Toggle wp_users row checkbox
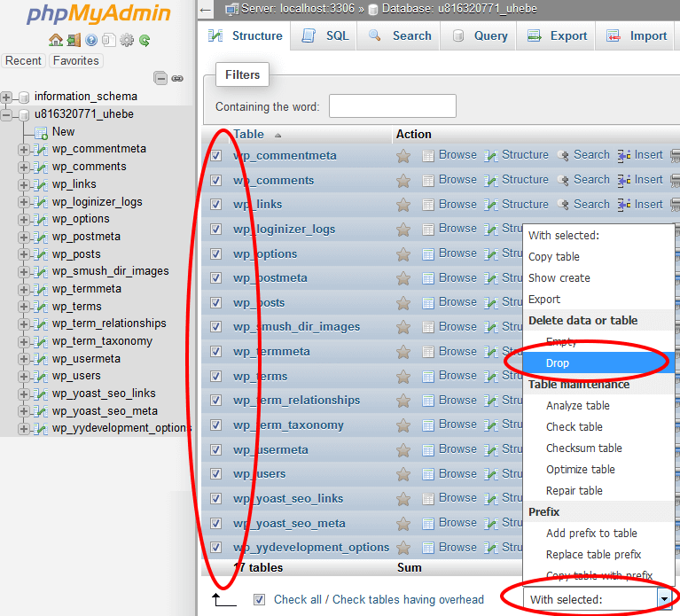 [216, 474]
